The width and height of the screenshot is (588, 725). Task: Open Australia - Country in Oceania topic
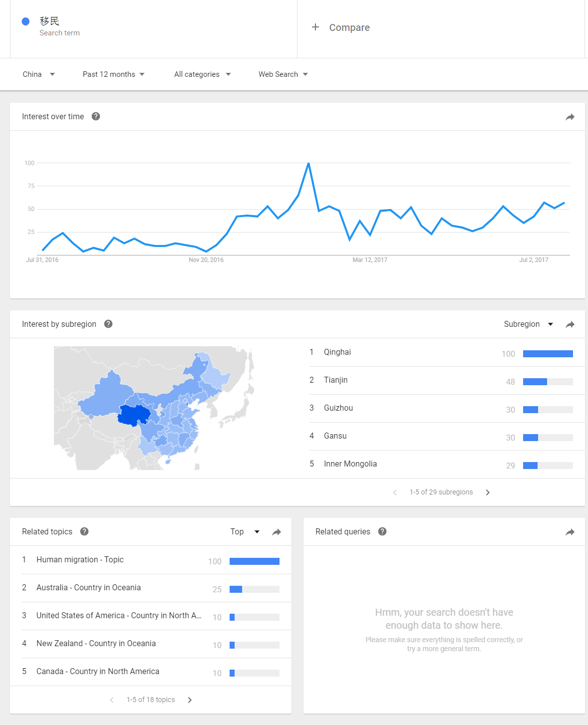[88, 588]
